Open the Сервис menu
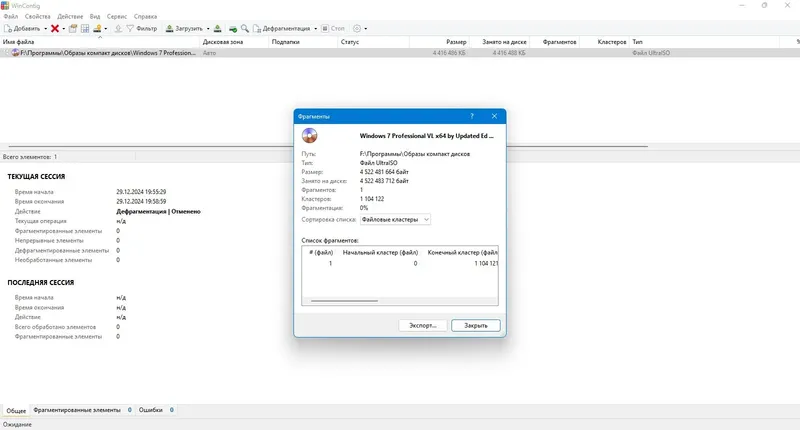This screenshot has width=800, height=430. coord(117,16)
